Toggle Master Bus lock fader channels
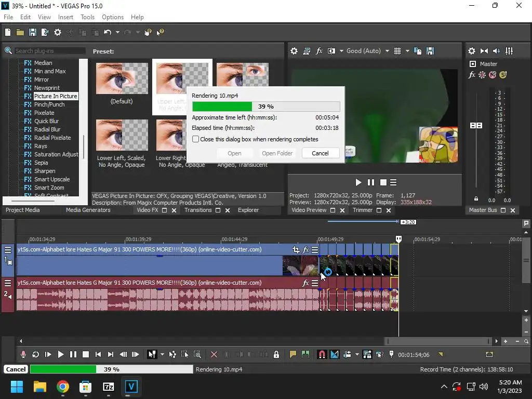Screen dimensions: 532x399 click(x=476, y=199)
